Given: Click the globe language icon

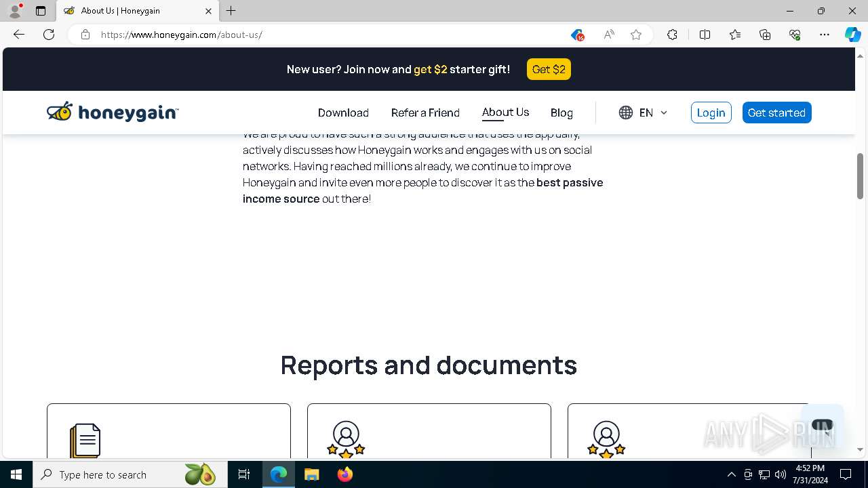Looking at the screenshot, I should tap(626, 113).
